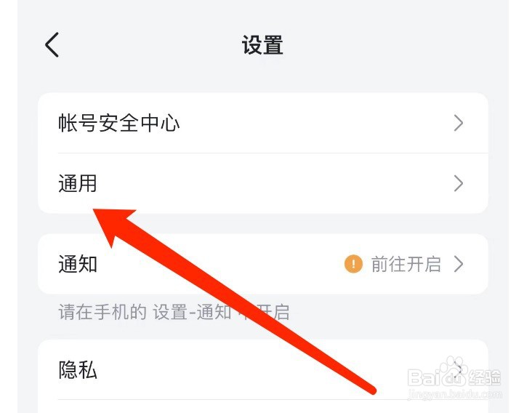Tap the notification hint text 请在手机的
The width and height of the screenshot is (532, 413).
[x=102, y=312]
